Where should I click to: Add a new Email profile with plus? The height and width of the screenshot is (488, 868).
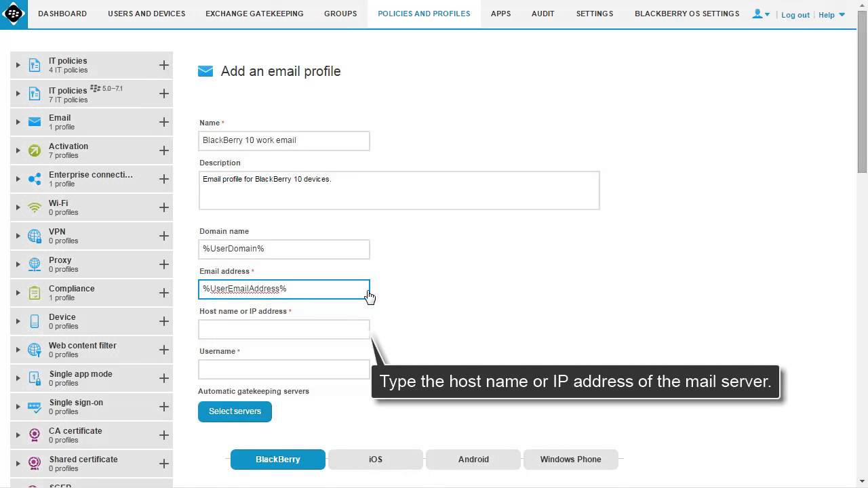click(163, 122)
